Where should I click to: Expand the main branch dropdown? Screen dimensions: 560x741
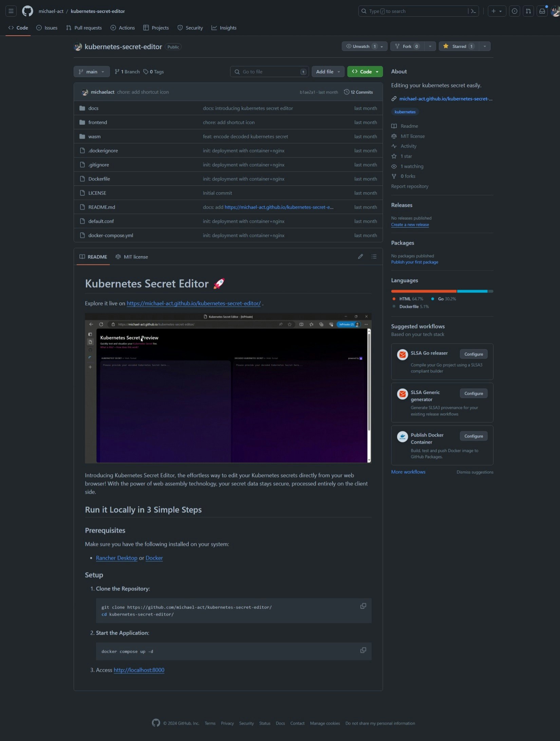(92, 72)
